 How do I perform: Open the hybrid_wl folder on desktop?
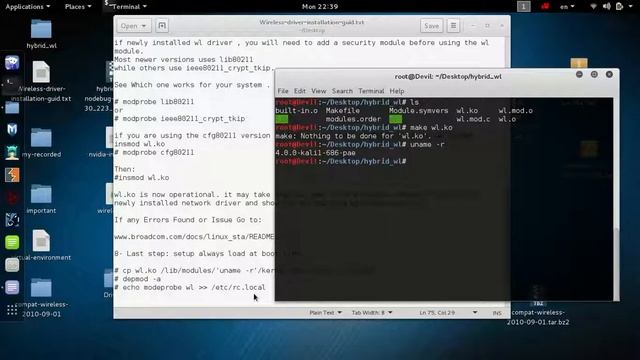41,34
